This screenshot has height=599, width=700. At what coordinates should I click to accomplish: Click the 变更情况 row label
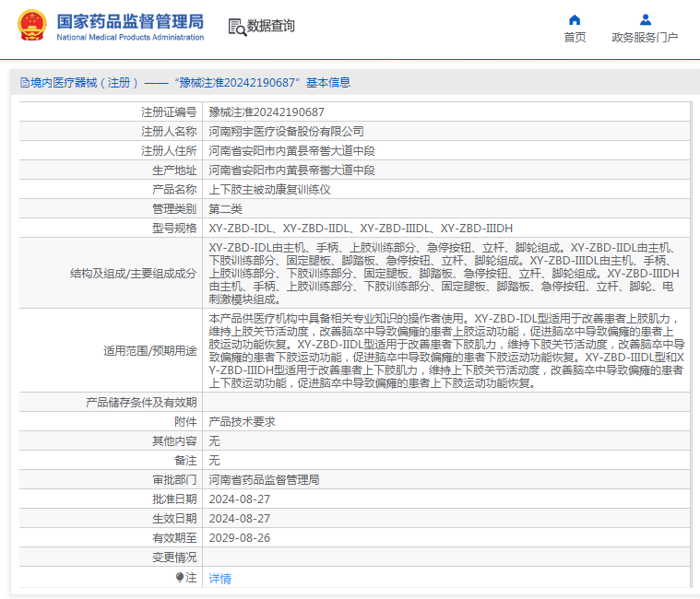[174, 558]
